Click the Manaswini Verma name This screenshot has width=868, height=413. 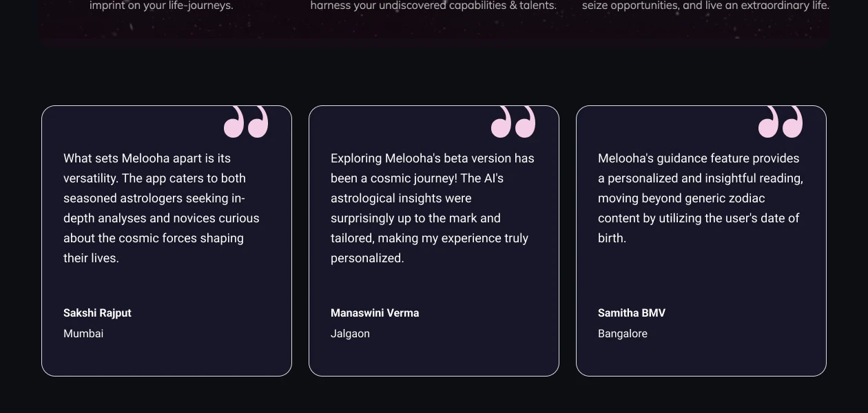click(x=375, y=313)
